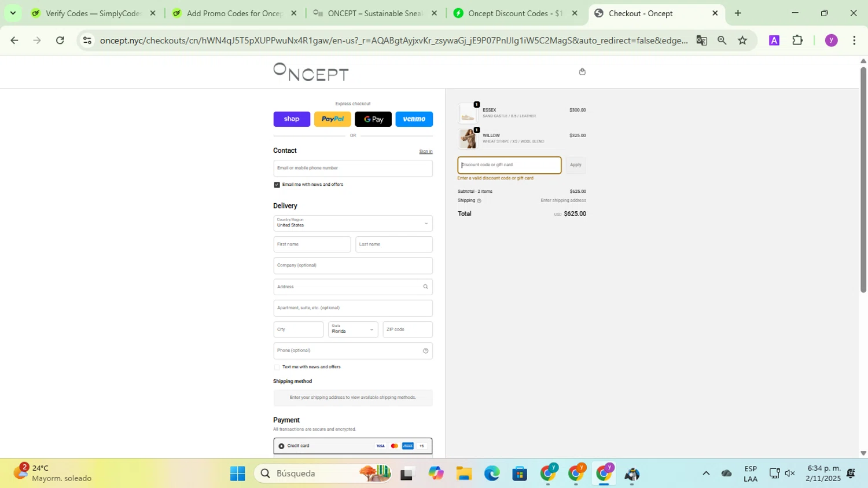
Task: Click the Address field
Action: point(353,287)
